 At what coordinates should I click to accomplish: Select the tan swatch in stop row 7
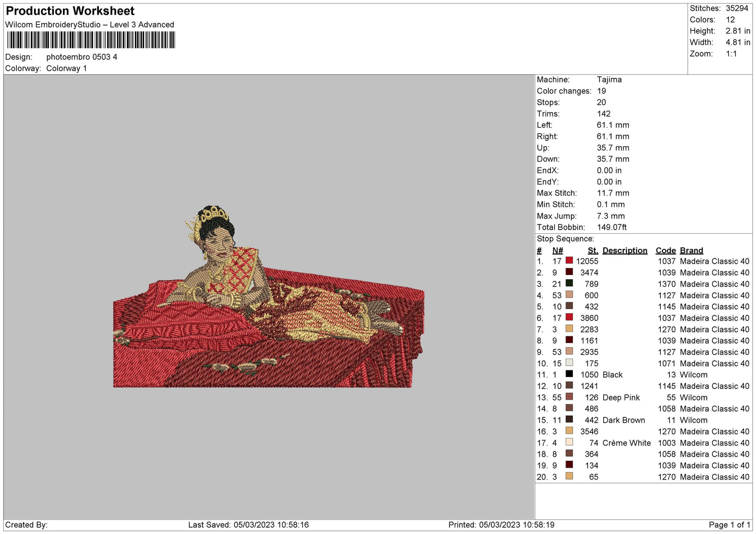click(x=569, y=328)
